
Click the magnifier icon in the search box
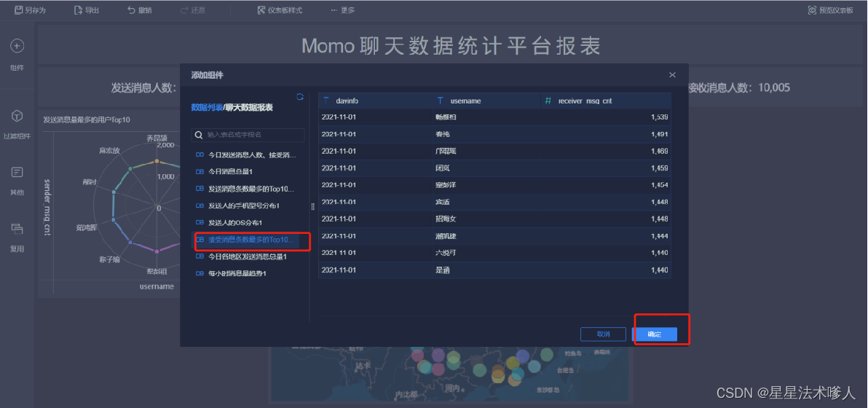click(x=199, y=135)
